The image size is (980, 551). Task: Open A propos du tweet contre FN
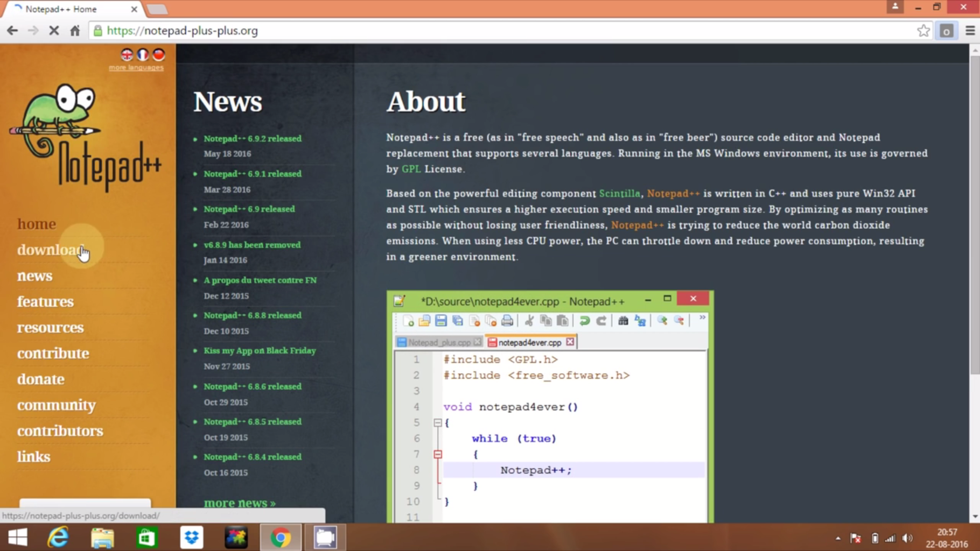pos(260,280)
